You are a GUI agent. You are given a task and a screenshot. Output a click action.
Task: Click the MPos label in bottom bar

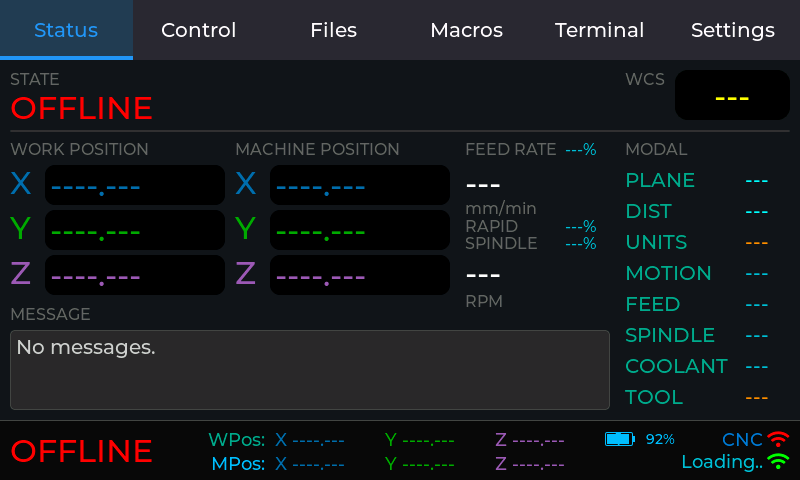(x=238, y=464)
